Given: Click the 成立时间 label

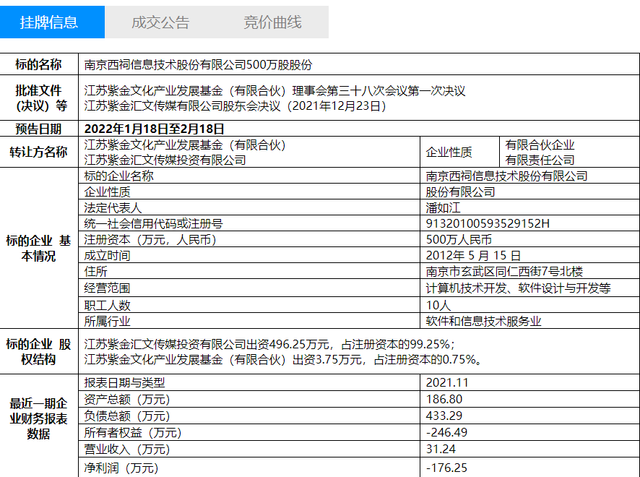Looking at the screenshot, I should 107,255.
